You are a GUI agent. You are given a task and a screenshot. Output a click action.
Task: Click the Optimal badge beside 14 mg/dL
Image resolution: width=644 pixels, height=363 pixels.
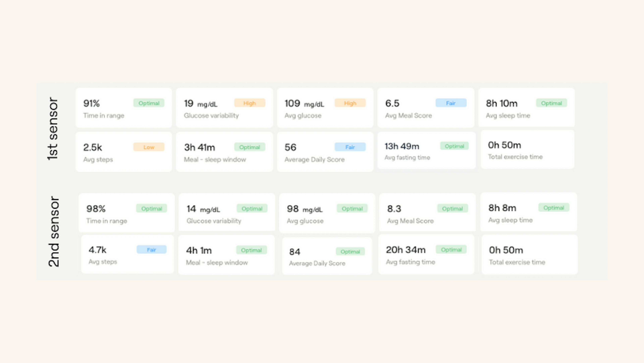point(252,209)
